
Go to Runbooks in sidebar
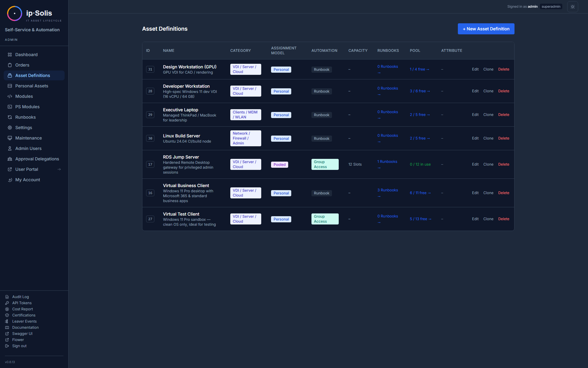pyautogui.click(x=34, y=117)
